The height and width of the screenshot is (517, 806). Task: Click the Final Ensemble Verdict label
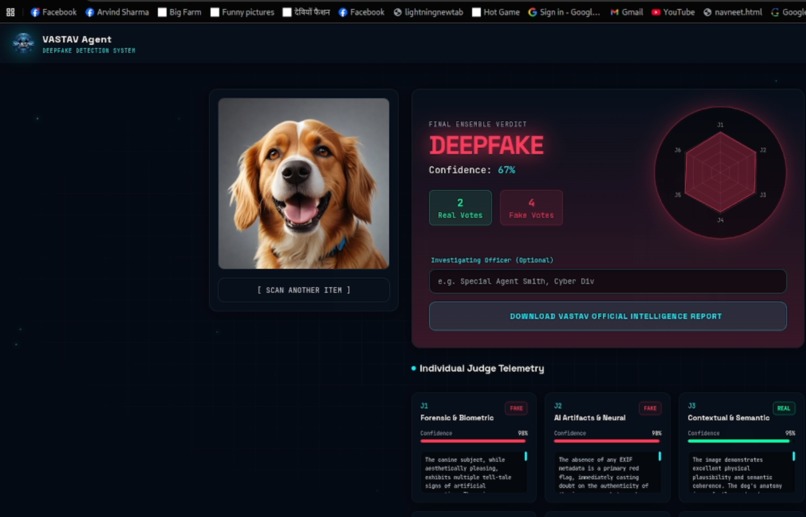tap(478, 124)
